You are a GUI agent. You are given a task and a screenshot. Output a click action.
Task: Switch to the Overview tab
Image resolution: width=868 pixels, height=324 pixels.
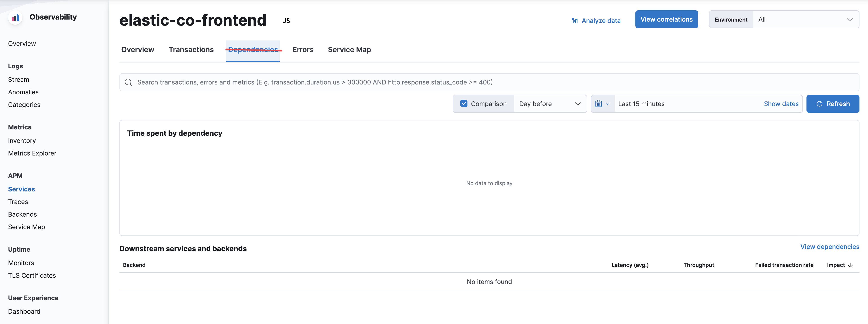(x=137, y=50)
